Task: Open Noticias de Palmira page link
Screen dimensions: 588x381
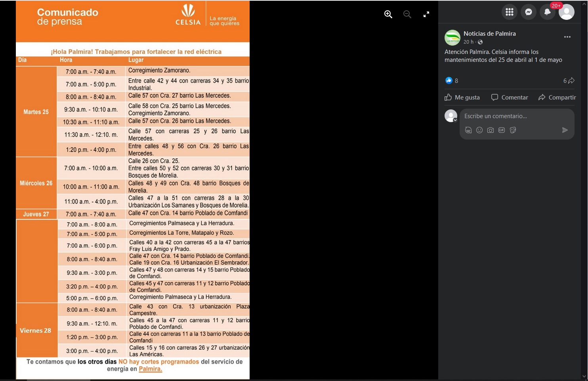Action: coord(490,34)
